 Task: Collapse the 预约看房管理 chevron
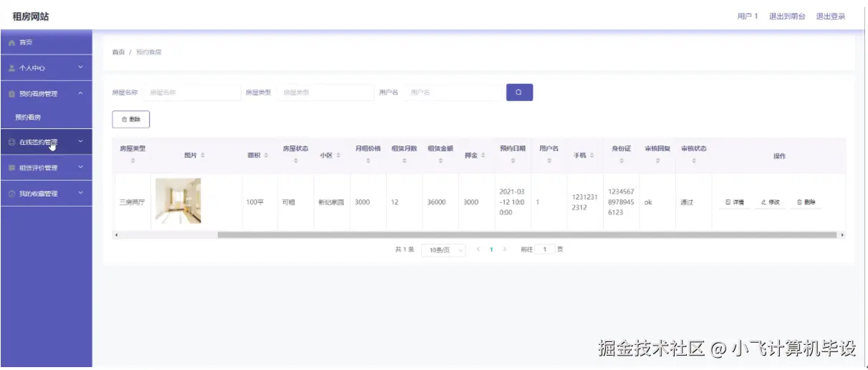(81, 94)
